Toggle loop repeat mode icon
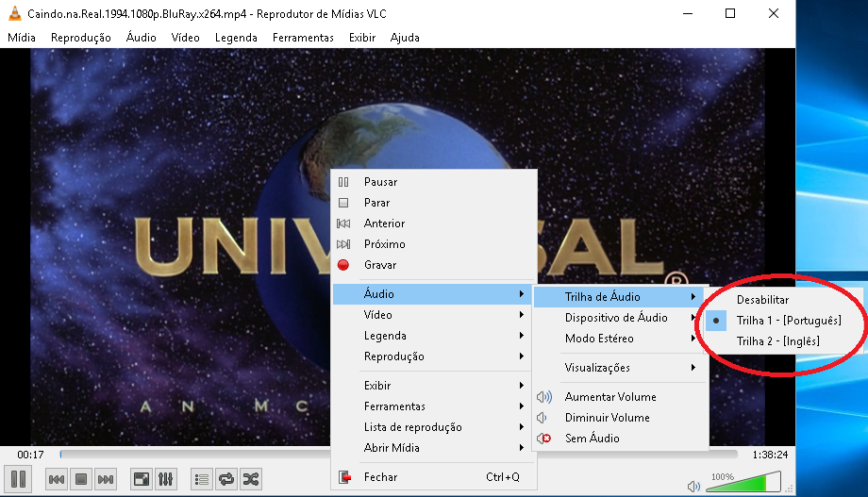868x497 pixels. click(226, 479)
